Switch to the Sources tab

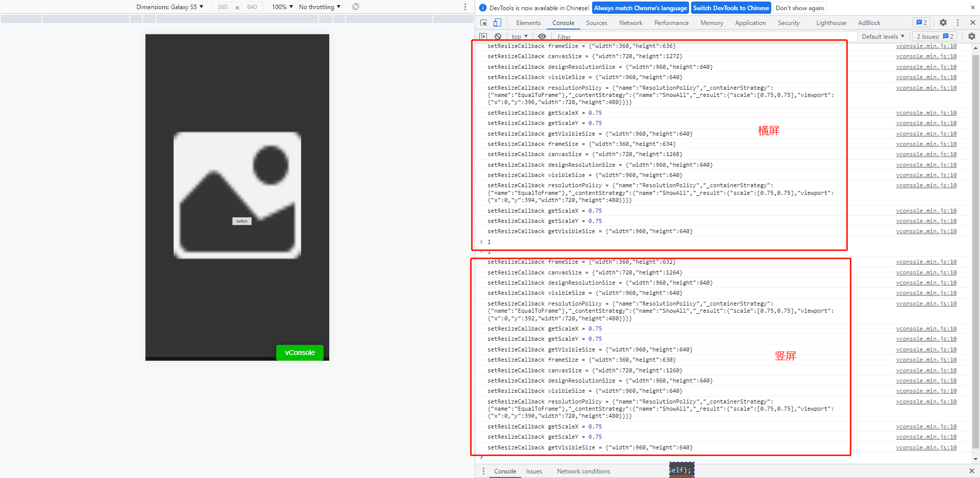597,23
